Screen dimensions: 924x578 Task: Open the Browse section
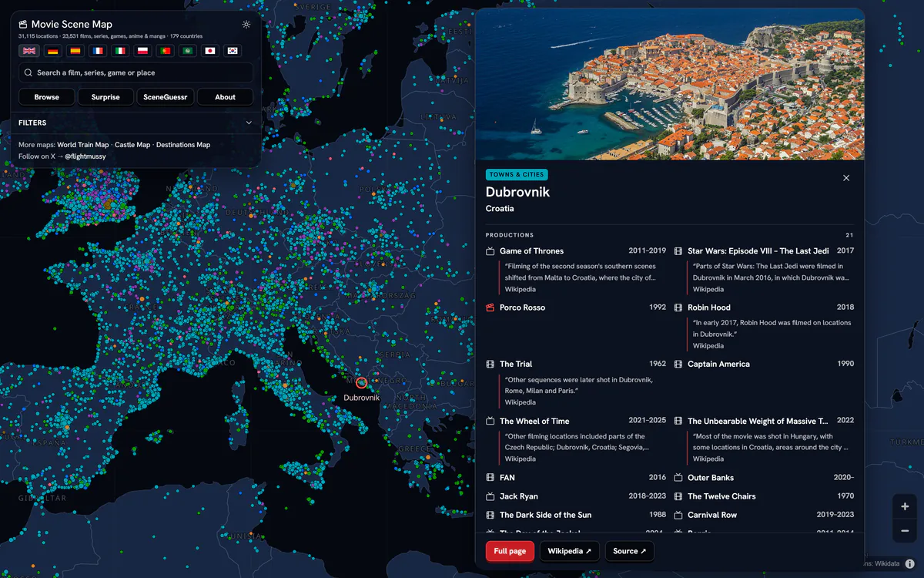47,97
